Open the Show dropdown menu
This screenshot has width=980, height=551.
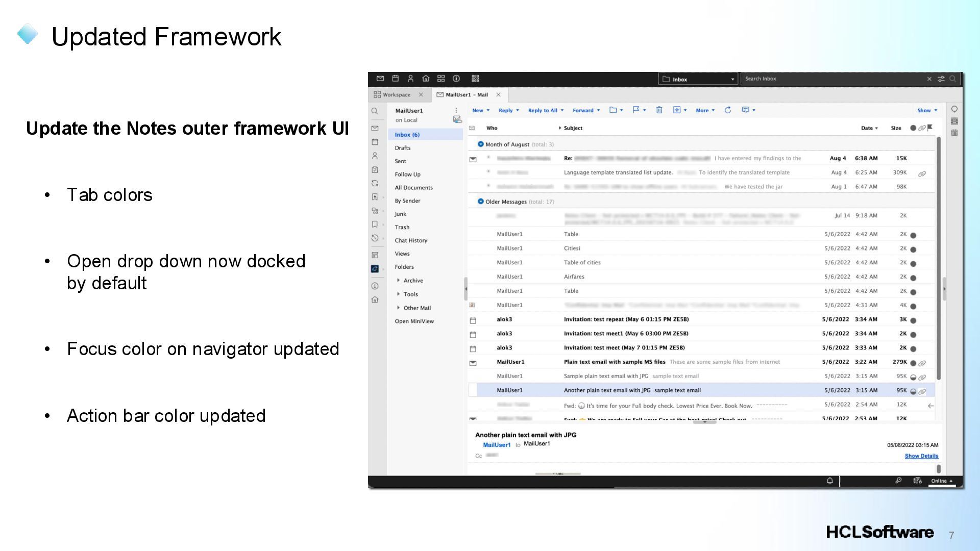927,110
